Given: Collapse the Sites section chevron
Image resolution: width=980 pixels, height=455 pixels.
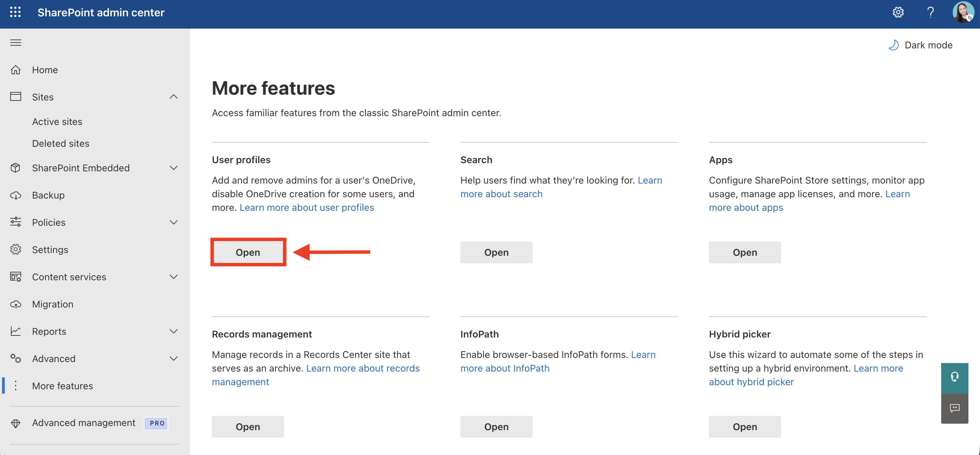Looking at the screenshot, I should tap(173, 97).
